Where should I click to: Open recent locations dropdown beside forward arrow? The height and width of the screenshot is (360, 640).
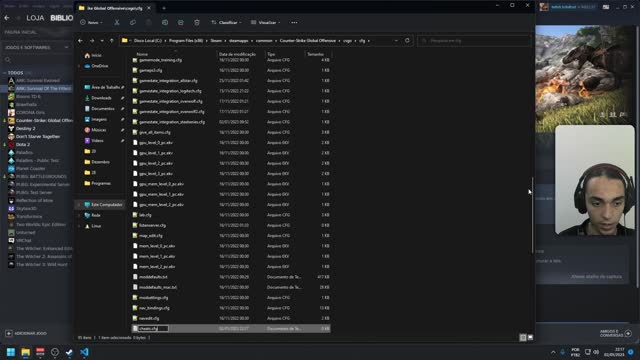pos(102,41)
